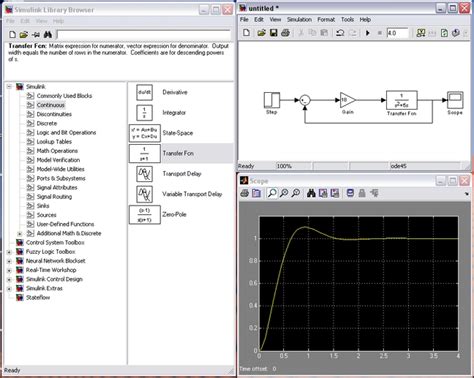The height and width of the screenshot is (378, 474).
Task: Expand Fuzzy Logic Toolbox node
Action: click(x=9, y=252)
